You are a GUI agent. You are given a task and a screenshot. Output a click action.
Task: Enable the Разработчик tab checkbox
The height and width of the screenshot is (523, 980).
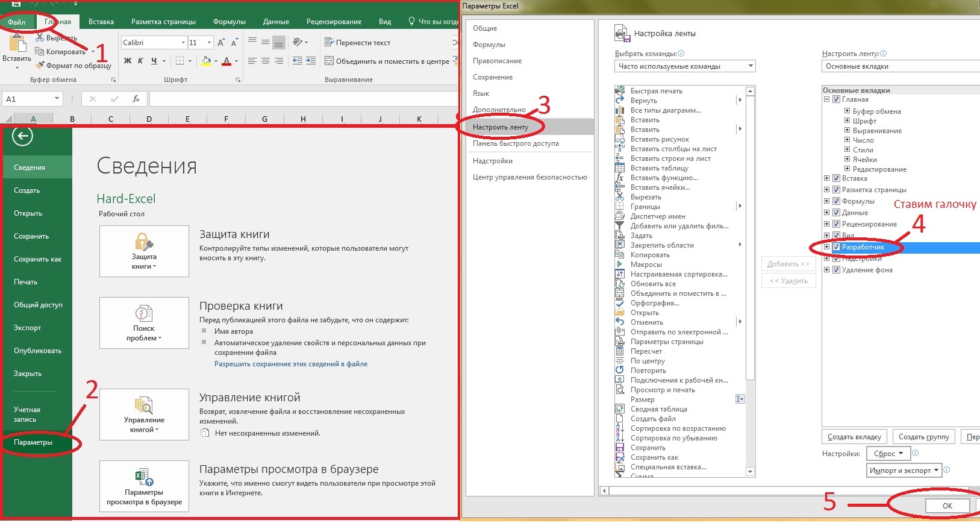[x=836, y=247]
